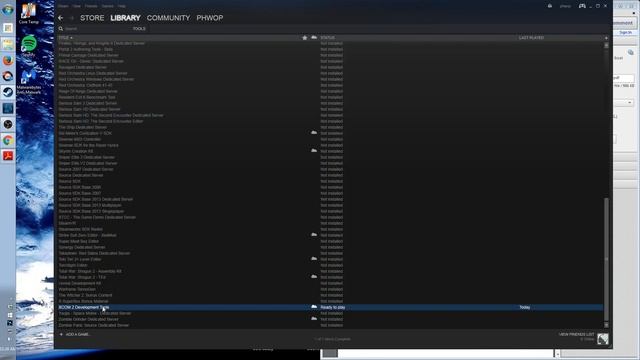Focus the library search field
This screenshot has width=640, height=360.
(x=94, y=29)
